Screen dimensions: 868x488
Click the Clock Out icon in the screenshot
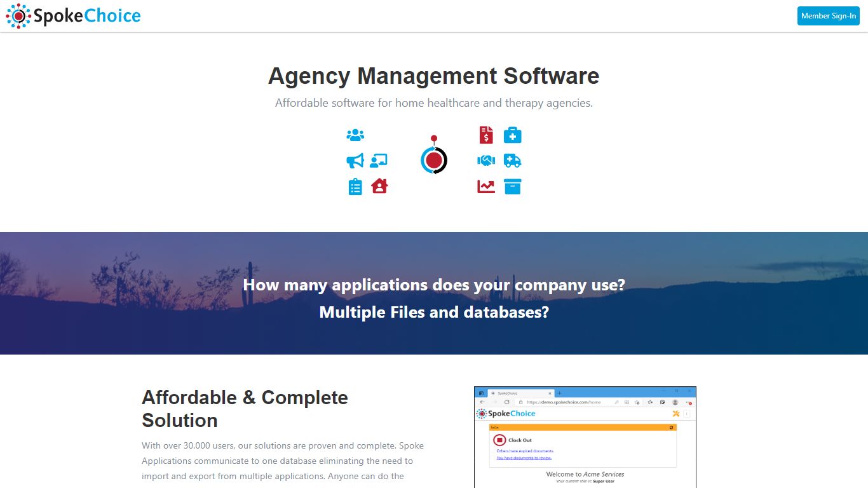coord(499,440)
